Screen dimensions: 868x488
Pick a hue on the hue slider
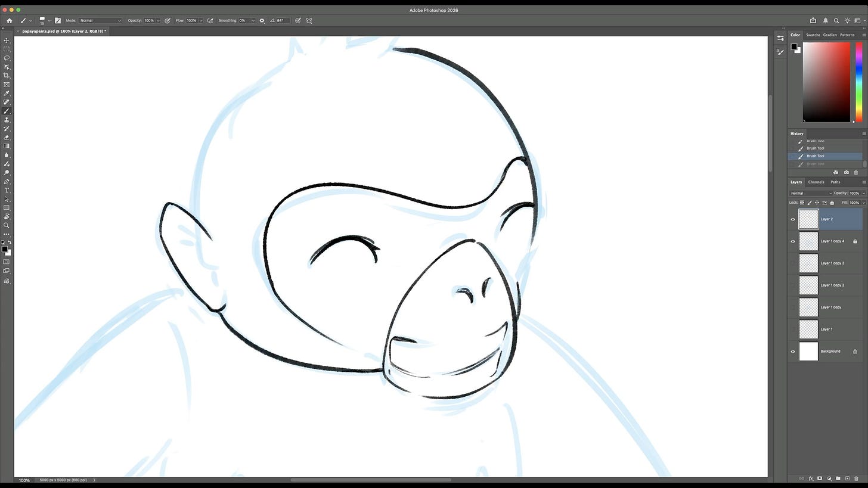[859, 82]
